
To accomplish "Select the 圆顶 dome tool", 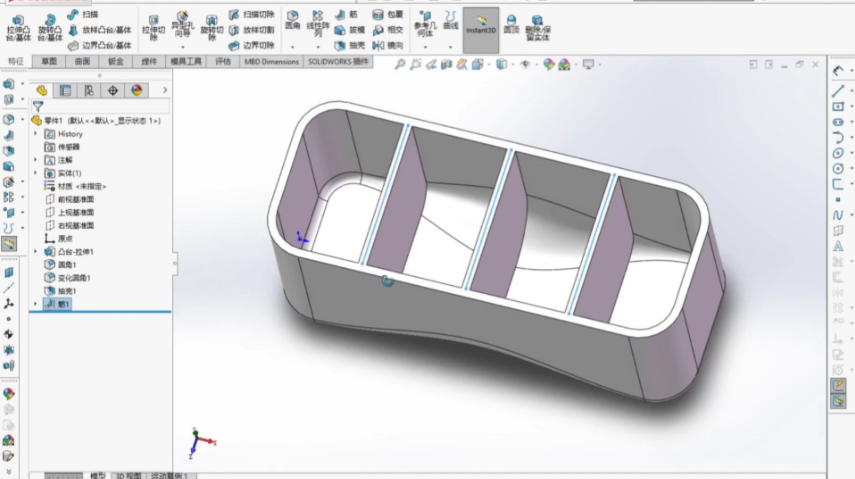I will pos(511,25).
